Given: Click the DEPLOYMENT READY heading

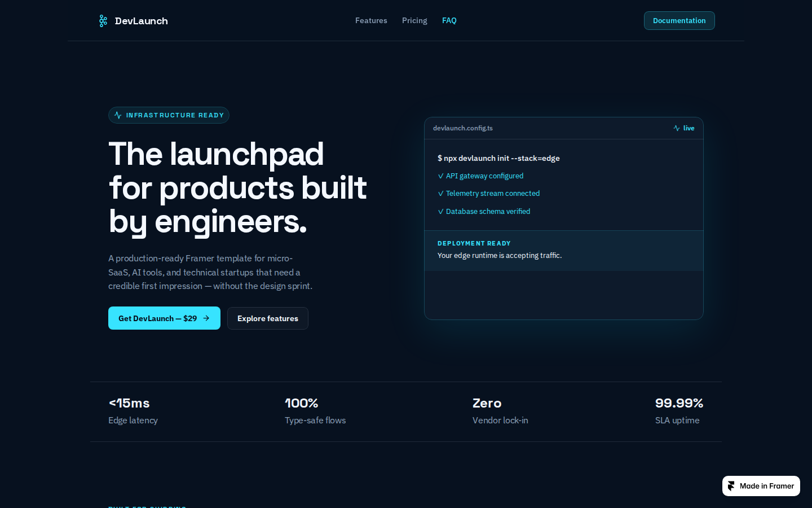Looking at the screenshot, I should [474, 243].
